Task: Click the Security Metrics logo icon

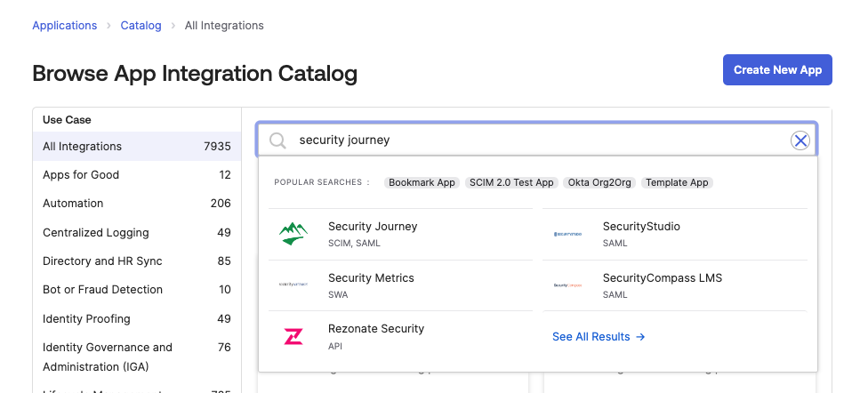Action: (293, 285)
